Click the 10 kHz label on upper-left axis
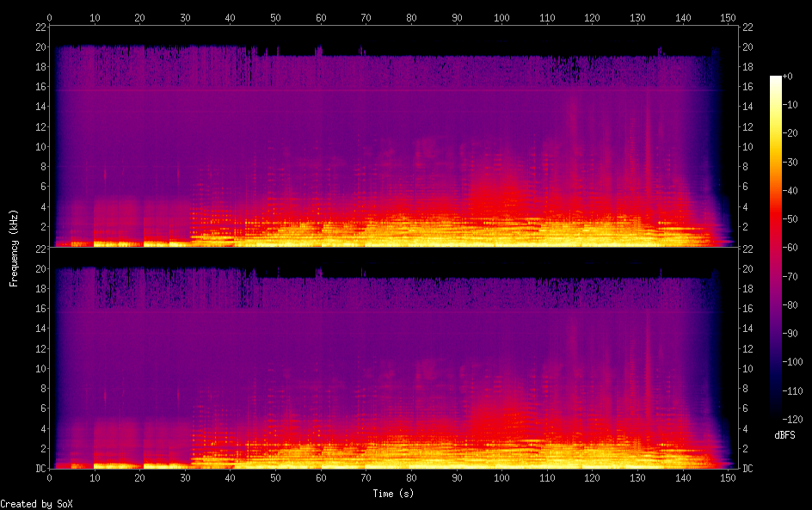812x510 pixels. coord(40,146)
